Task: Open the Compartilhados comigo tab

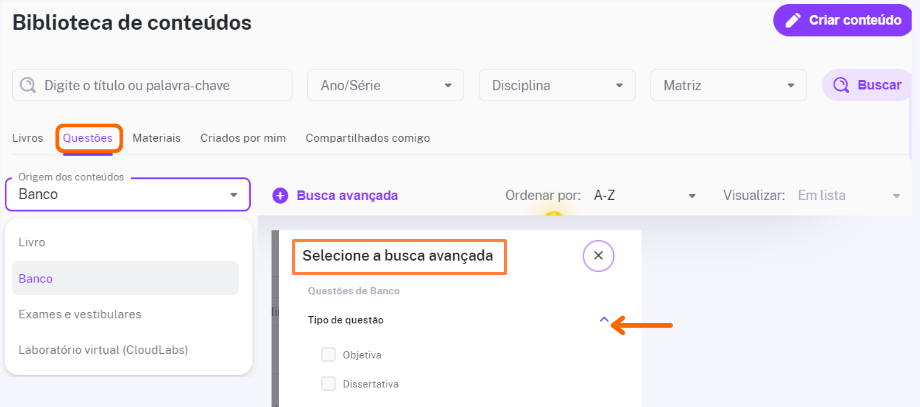Action: [x=368, y=138]
